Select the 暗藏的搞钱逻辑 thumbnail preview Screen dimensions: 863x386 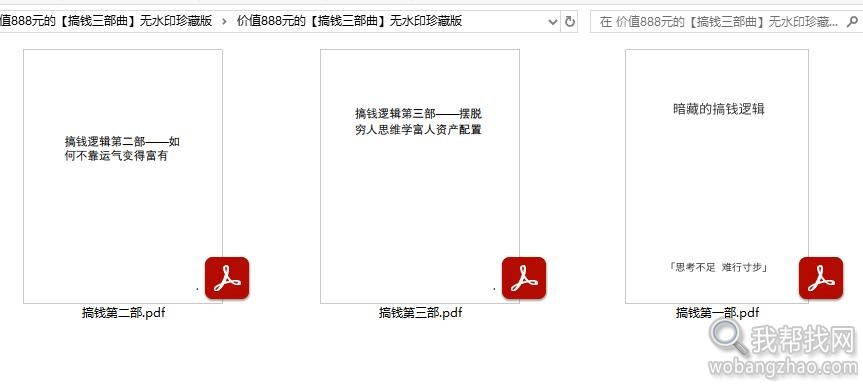tap(717, 176)
